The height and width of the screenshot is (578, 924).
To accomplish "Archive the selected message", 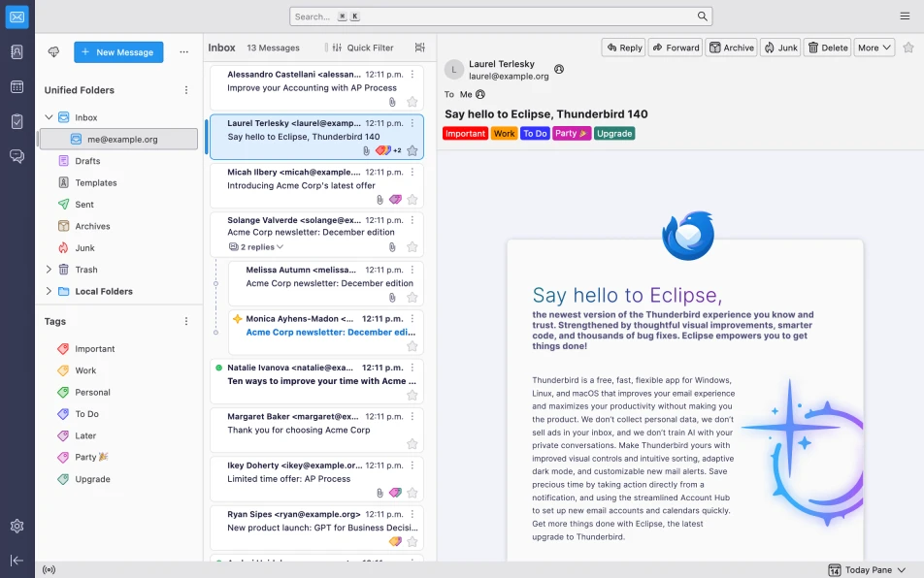I will pyautogui.click(x=731, y=47).
